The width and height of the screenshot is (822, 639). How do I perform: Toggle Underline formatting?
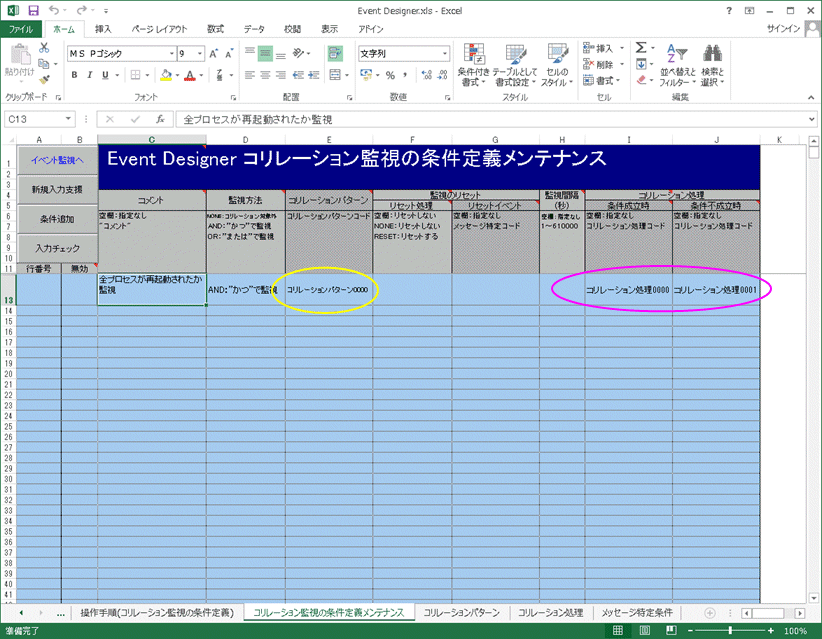(105, 75)
